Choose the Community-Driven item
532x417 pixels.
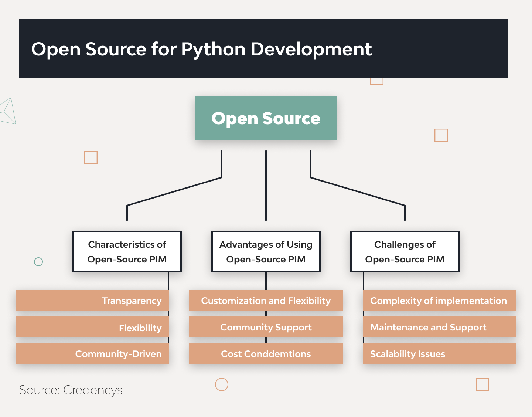tap(92, 354)
